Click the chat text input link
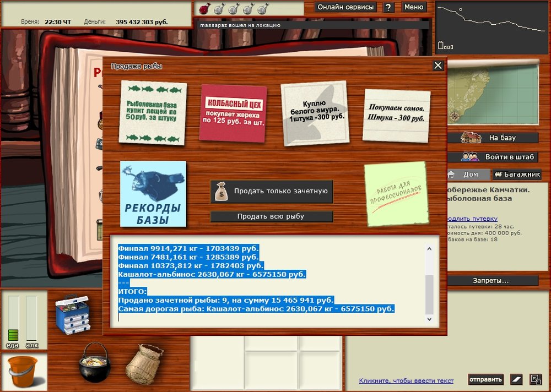 406,380
